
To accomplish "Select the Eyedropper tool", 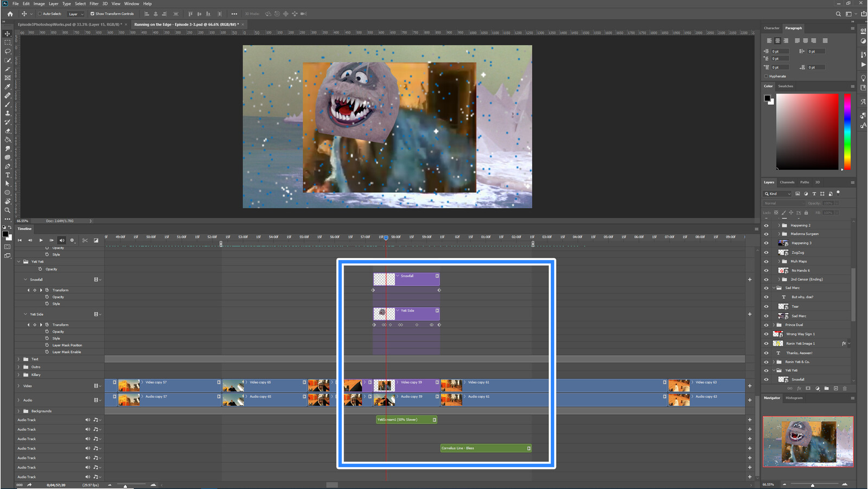I will point(8,86).
